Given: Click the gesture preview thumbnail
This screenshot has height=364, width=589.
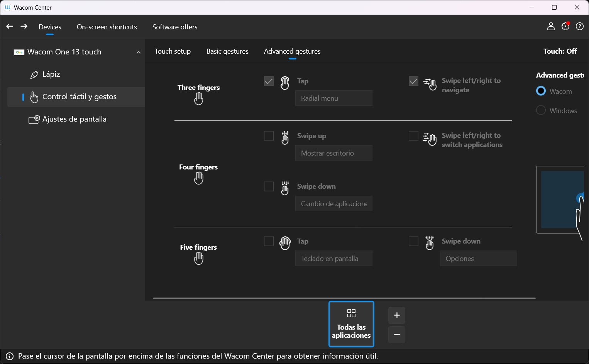Looking at the screenshot, I should (x=560, y=200).
